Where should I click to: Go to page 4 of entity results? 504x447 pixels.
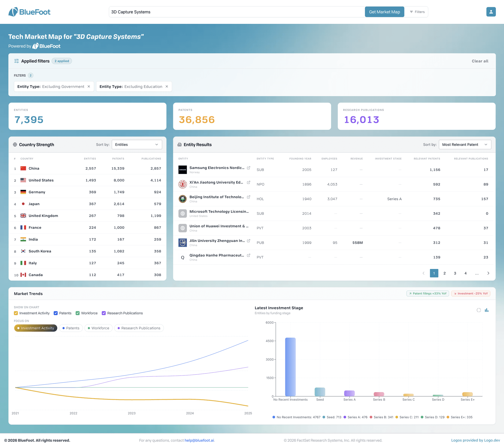(x=465, y=273)
